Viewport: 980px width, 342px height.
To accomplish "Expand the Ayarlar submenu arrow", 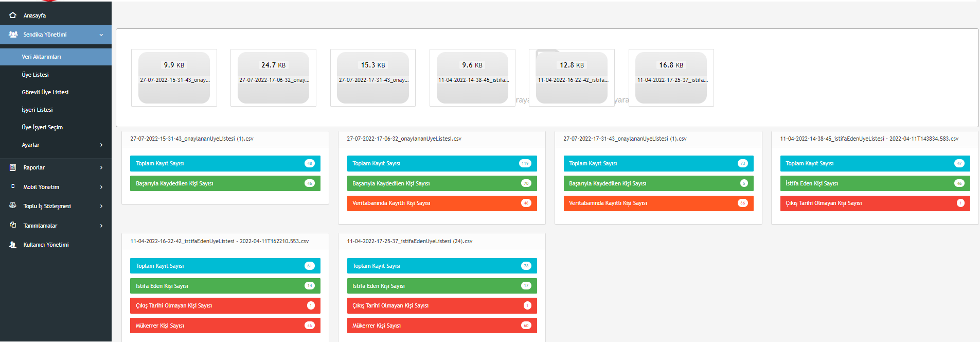I will coord(101,145).
